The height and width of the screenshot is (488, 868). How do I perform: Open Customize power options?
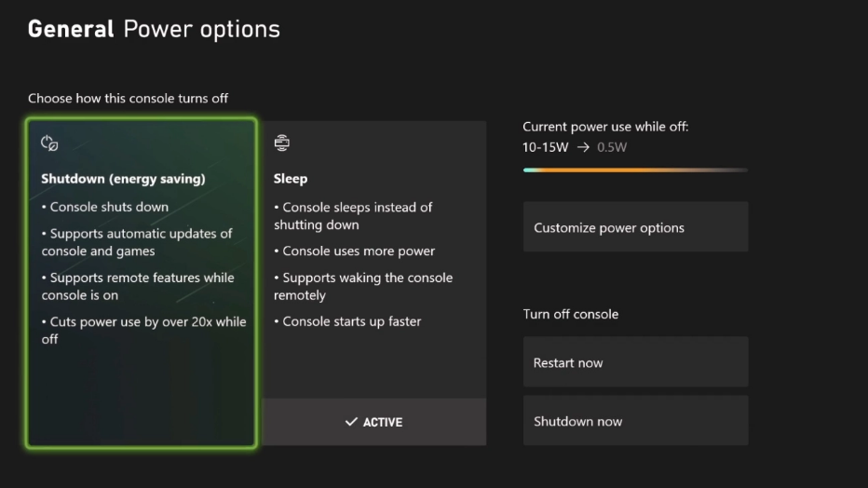tap(635, 227)
